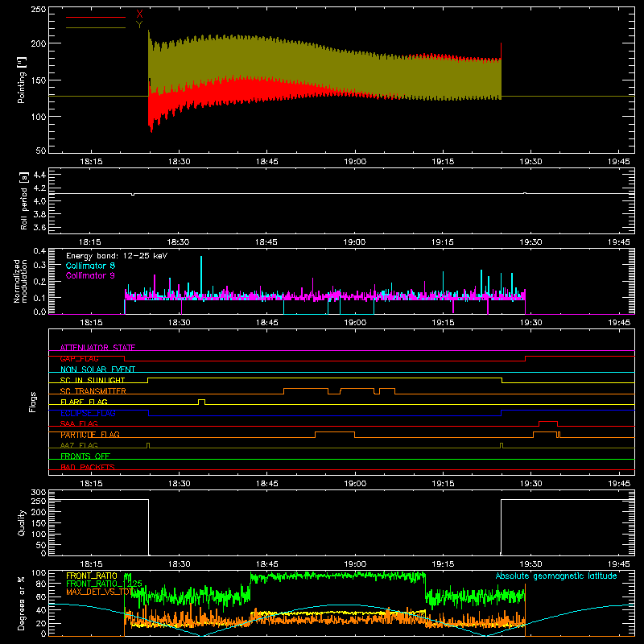
Task: Select the magenta Collimator 9 legend entry
Action: (90, 275)
